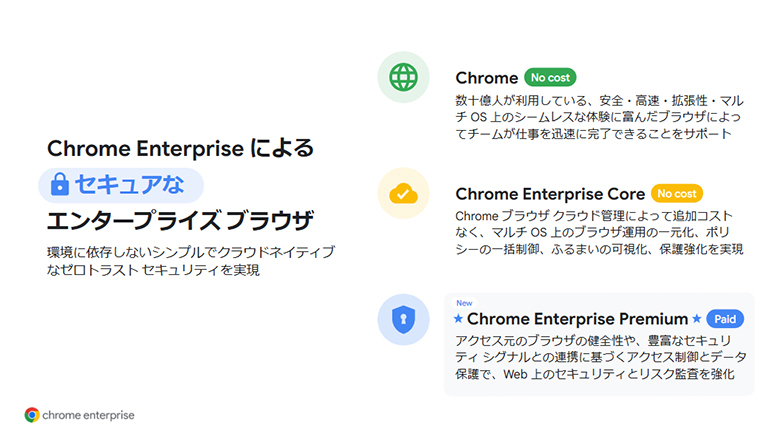Click the yellow No cost badge

(677, 193)
